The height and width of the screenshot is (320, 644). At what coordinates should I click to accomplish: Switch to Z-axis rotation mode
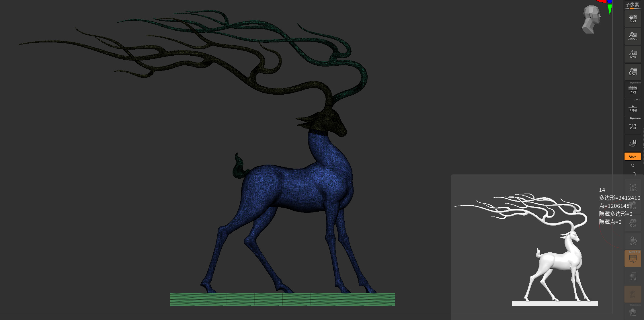click(x=634, y=174)
